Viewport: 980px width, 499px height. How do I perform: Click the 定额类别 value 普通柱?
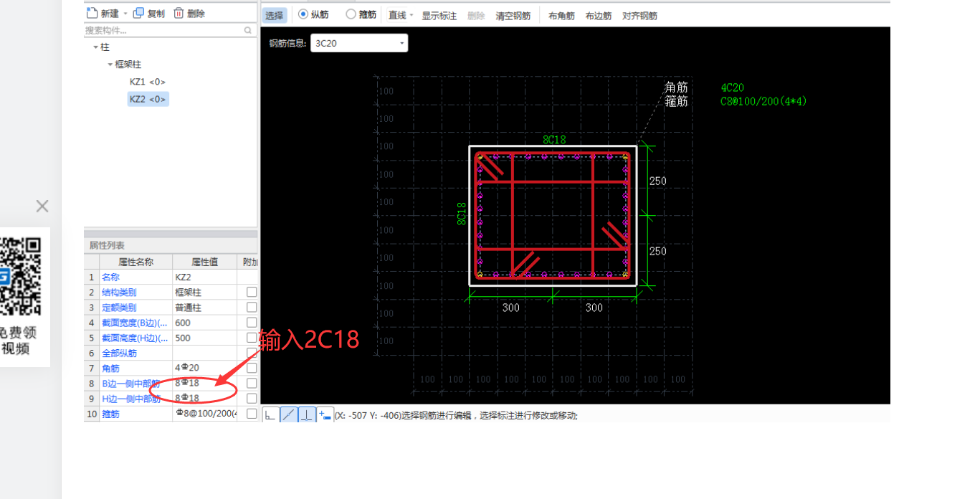pos(204,307)
